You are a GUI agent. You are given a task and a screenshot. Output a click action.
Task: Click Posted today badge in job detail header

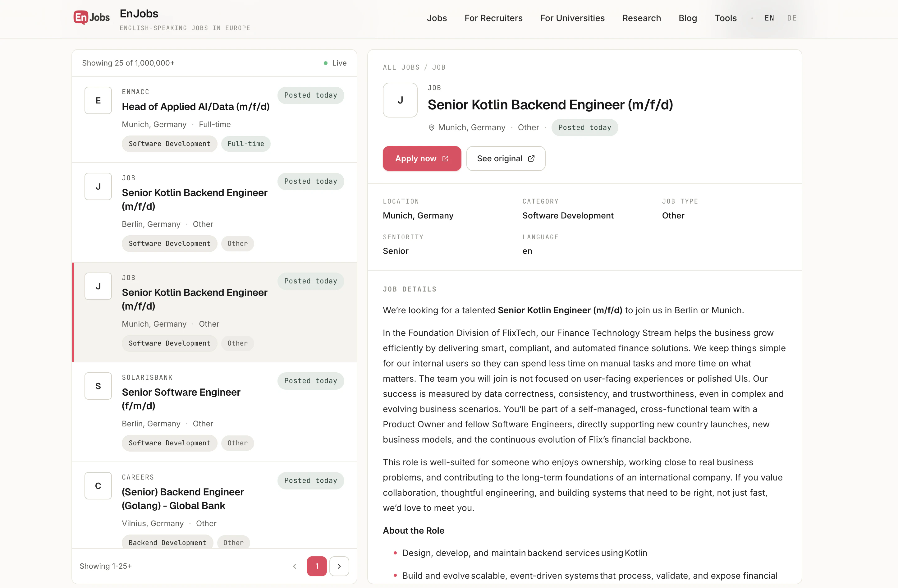coord(584,127)
